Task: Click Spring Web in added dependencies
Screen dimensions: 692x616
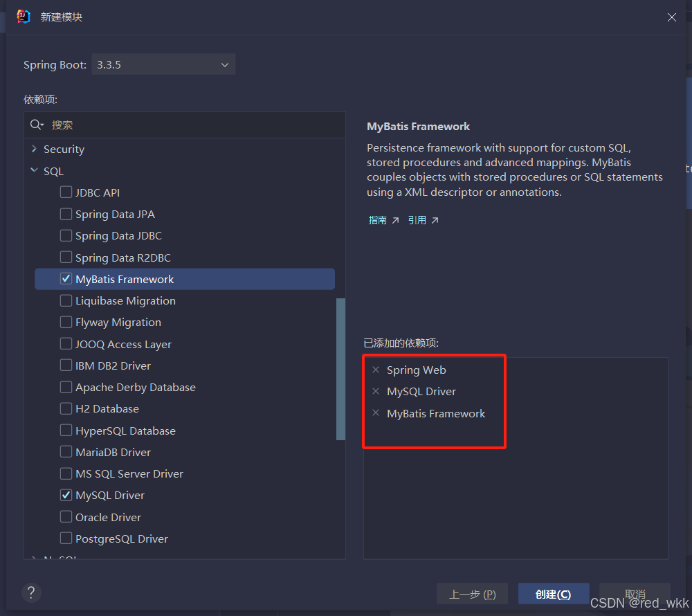Action: click(x=416, y=370)
